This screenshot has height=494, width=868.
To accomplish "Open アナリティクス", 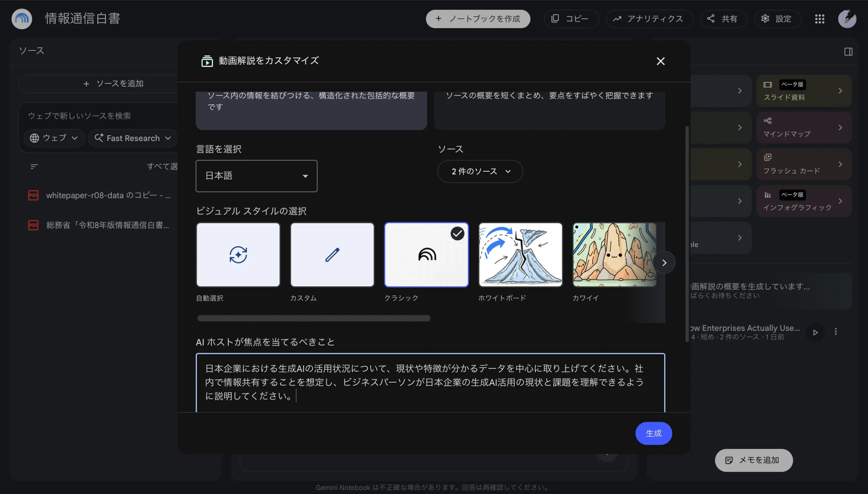I will coord(649,19).
